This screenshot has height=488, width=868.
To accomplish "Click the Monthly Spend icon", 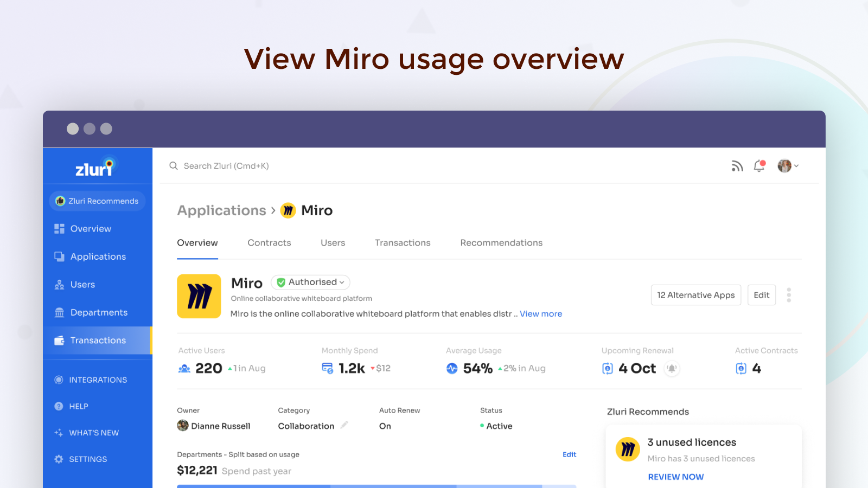I will pos(328,369).
